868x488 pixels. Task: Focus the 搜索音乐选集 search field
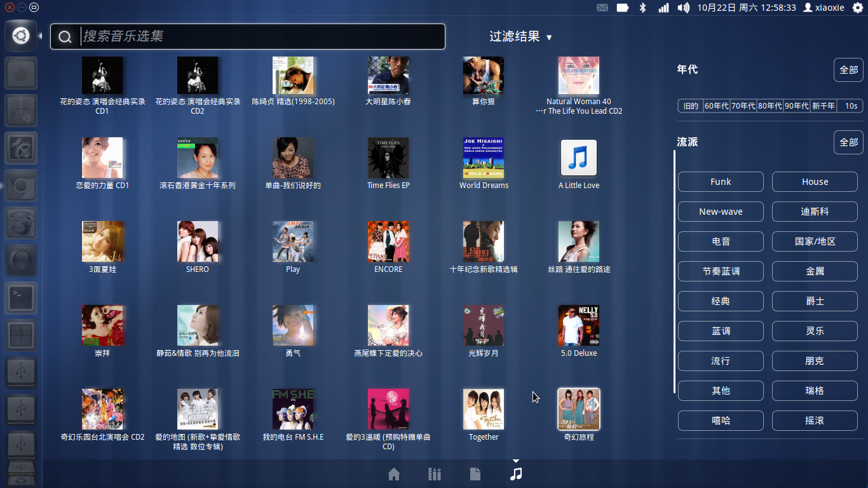point(248,37)
